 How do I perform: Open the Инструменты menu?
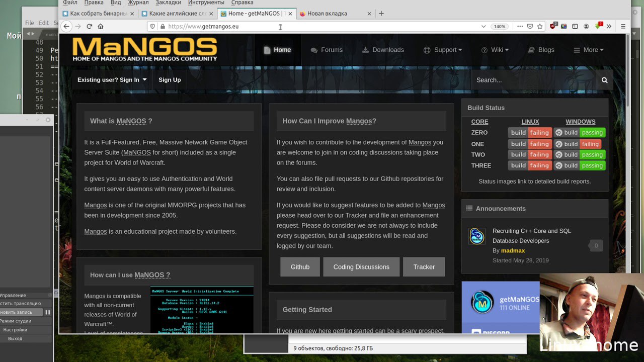206,3
